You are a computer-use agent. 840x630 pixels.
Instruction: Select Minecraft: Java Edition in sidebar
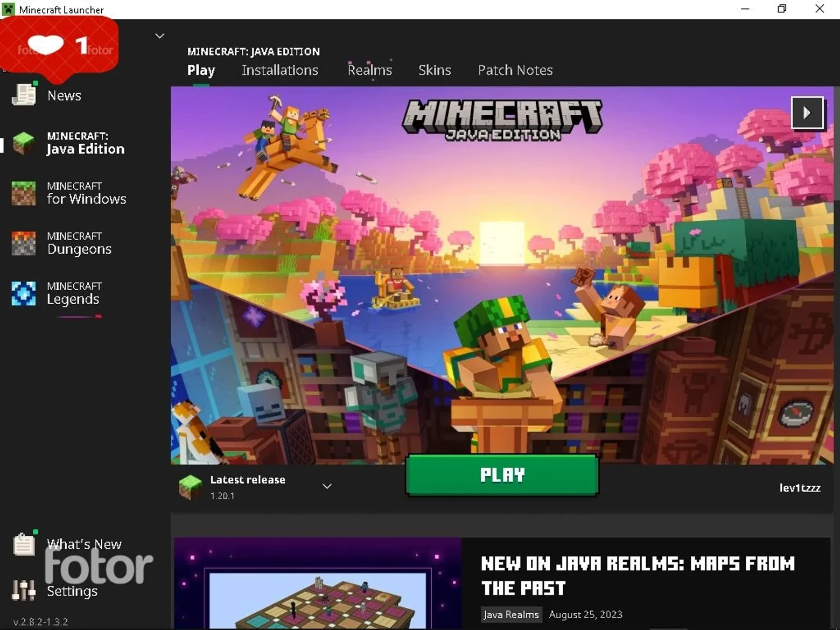(x=86, y=143)
